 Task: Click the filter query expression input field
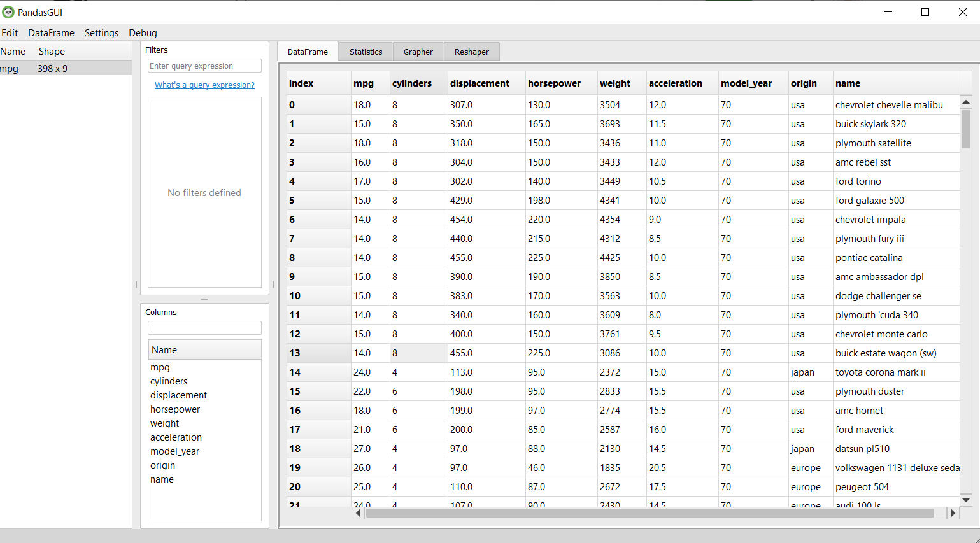(x=204, y=66)
